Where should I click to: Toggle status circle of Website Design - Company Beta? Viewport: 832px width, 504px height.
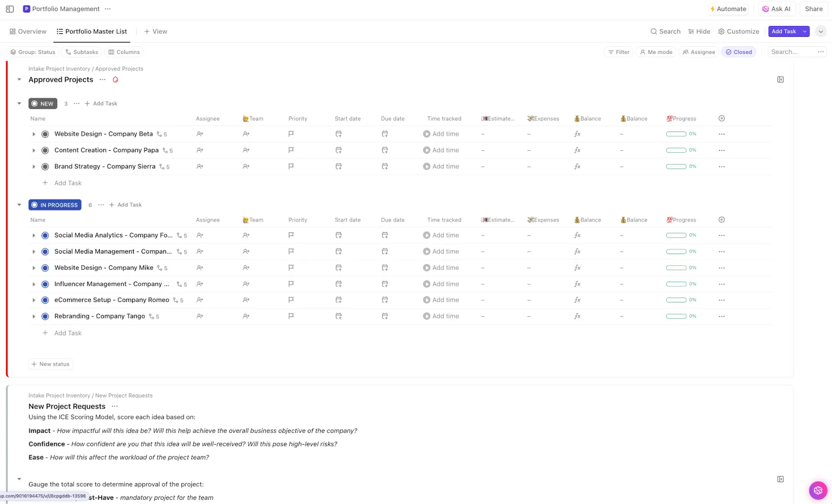pyautogui.click(x=45, y=134)
